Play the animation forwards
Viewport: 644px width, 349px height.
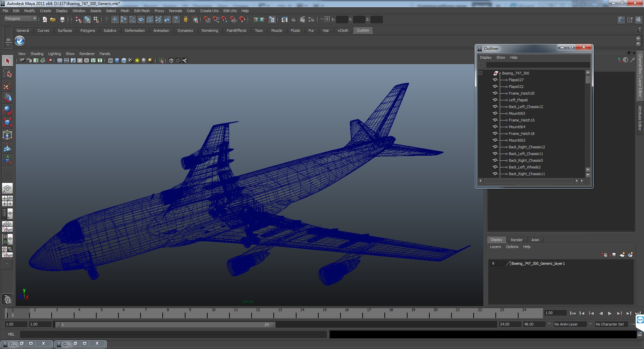pyautogui.click(x=610, y=313)
